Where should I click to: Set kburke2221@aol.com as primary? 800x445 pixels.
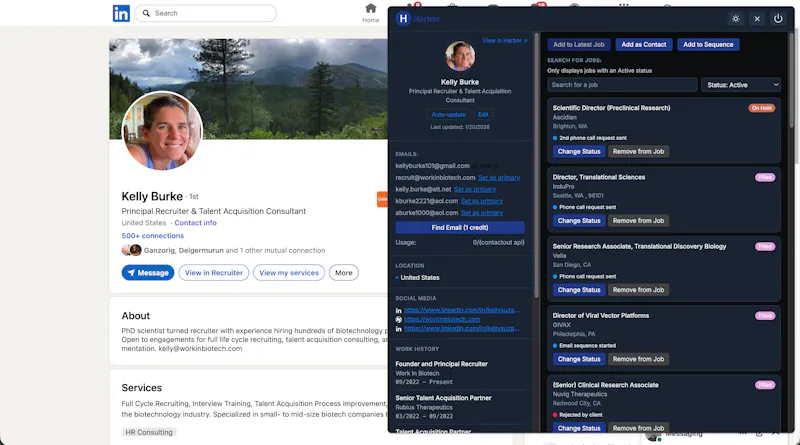482,201
